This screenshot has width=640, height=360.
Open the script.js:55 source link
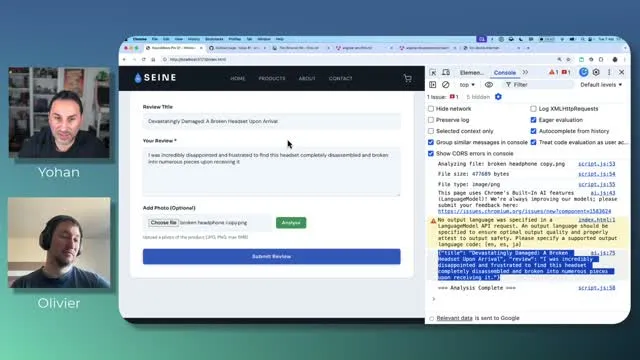click(596, 184)
